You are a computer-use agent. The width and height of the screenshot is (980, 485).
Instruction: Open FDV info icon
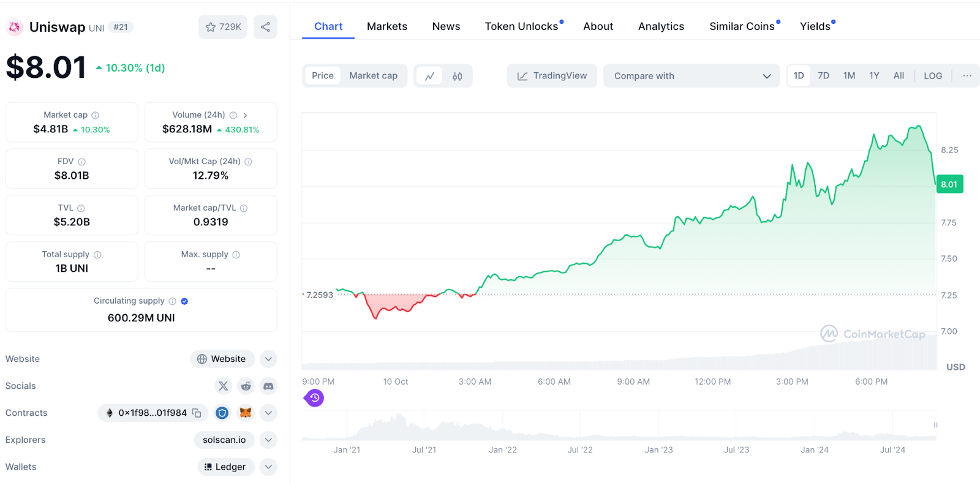82,162
